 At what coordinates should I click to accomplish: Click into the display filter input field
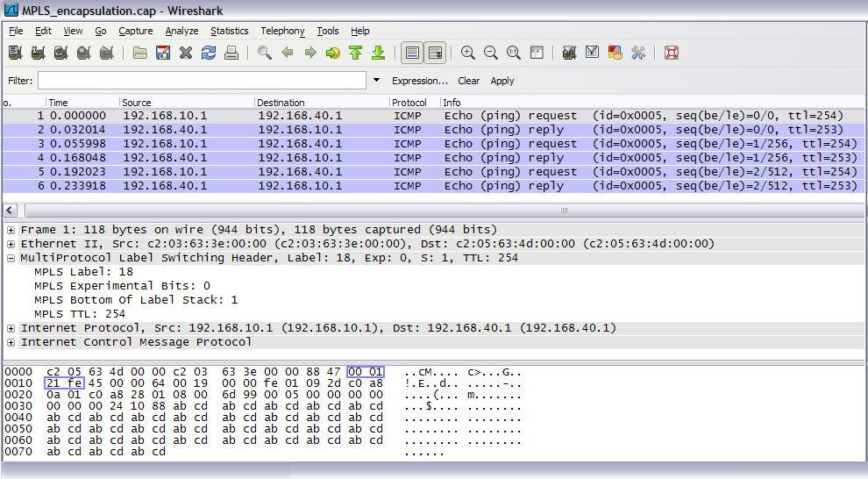[x=202, y=81]
